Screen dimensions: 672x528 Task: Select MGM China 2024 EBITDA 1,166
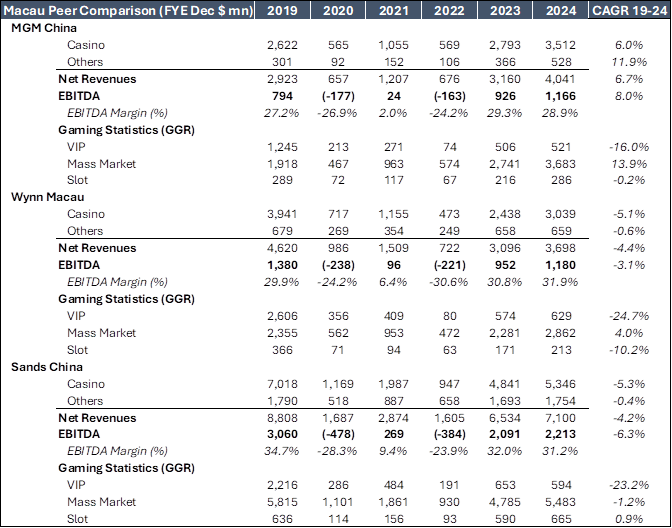tap(561, 96)
